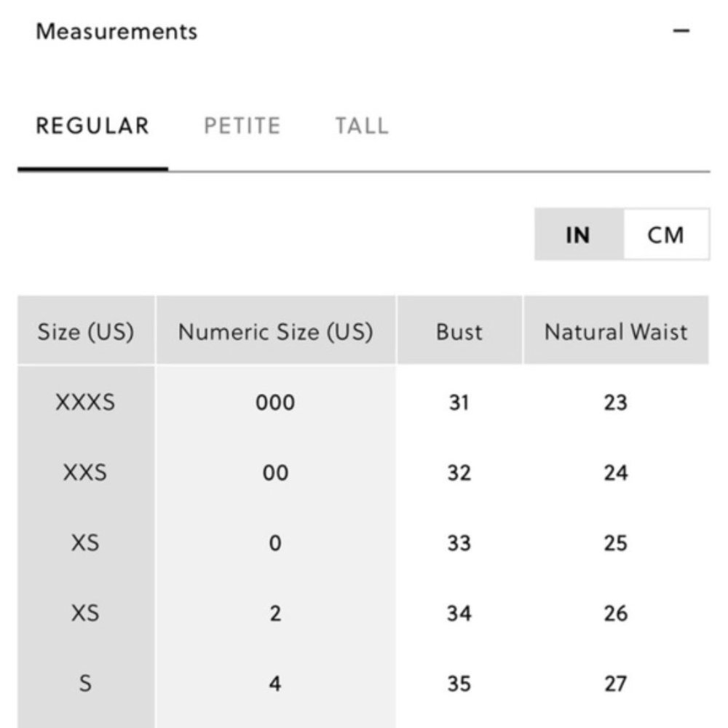Switch to the TALL tab
Viewport: 728px width, 728px height.
pyautogui.click(x=362, y=126)
